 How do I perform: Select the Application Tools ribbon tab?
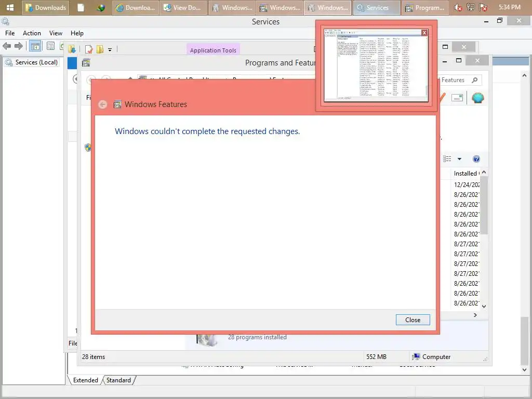tap(213, 50)
